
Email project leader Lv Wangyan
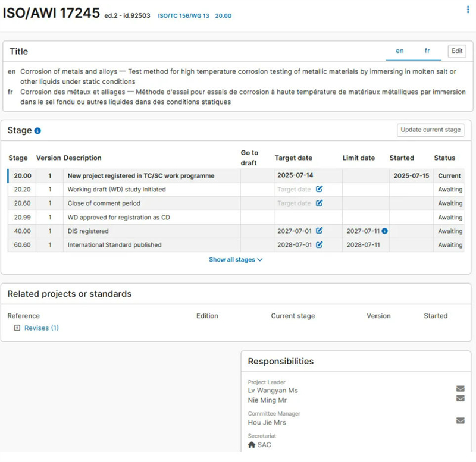click(460, 389)
